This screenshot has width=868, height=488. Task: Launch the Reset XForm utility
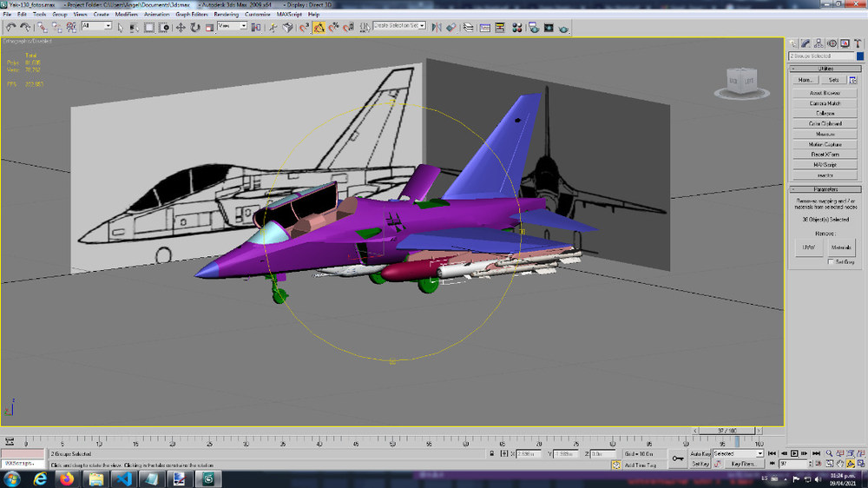(x=825, y=155)
